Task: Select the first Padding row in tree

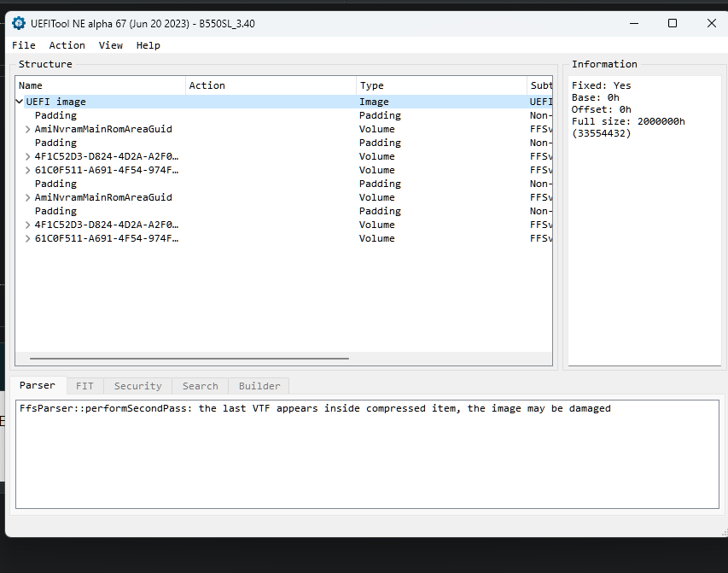Action: click(x=55, y=115)
